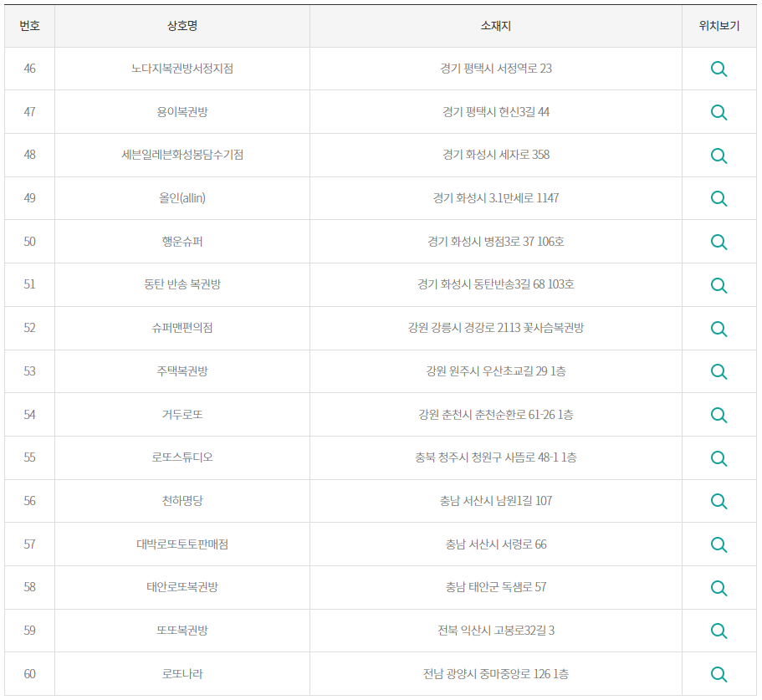Click address 충남 서산시 남원1길 107
762x700 pixels.
tap(496, 501)
